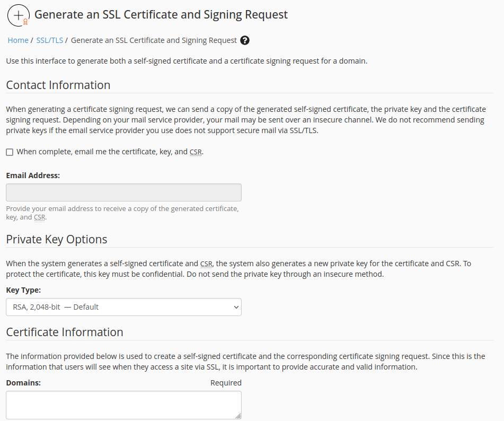
Task: Click the Email Address label
Action: tap(33, 175)
